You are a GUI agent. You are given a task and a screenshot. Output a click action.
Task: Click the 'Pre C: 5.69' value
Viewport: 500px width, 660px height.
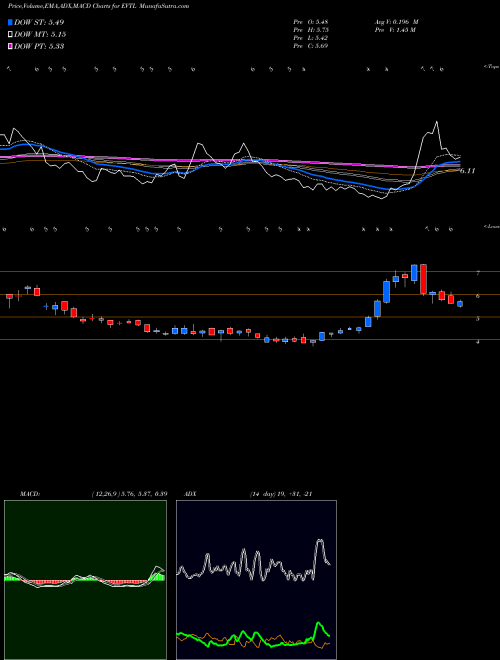click(311, 46)
